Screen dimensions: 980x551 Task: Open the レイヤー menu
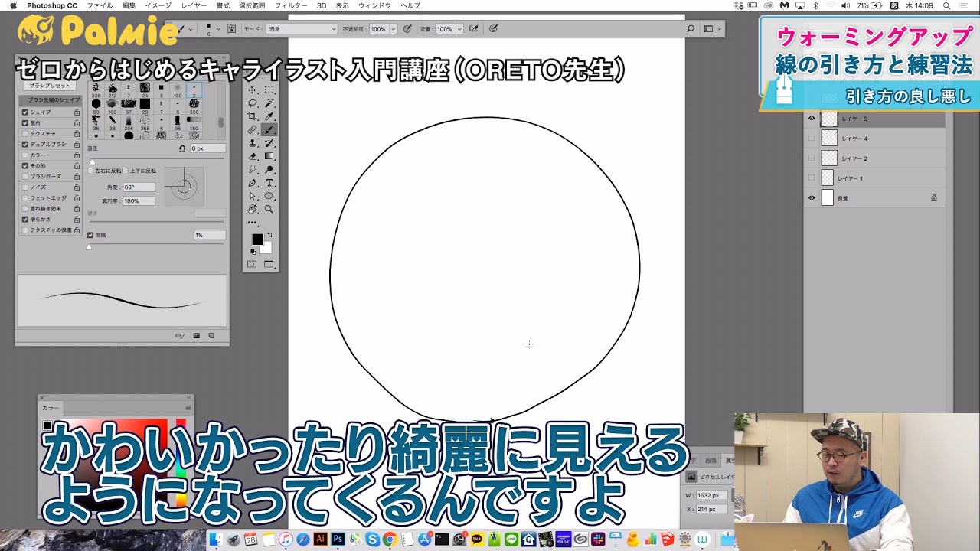194,5
